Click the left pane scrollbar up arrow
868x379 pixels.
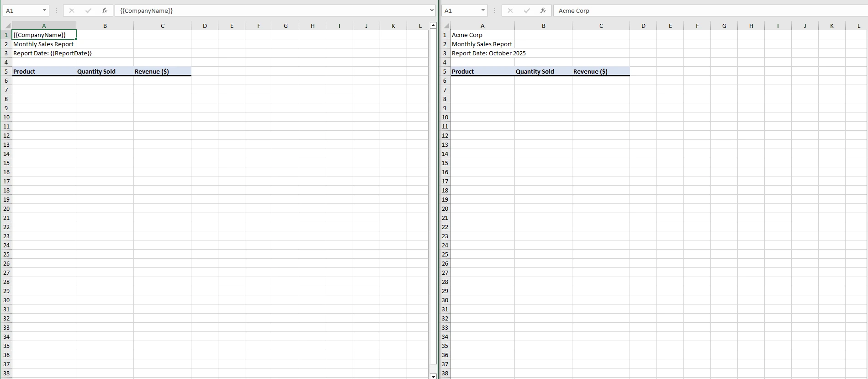click(433, 26)
